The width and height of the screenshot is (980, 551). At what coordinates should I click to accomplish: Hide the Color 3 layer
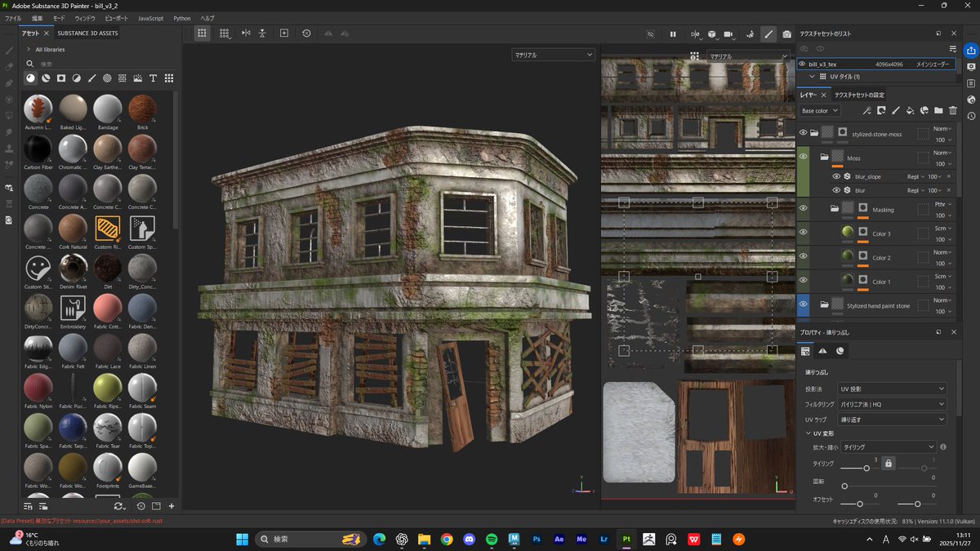(x=803, y=233)
